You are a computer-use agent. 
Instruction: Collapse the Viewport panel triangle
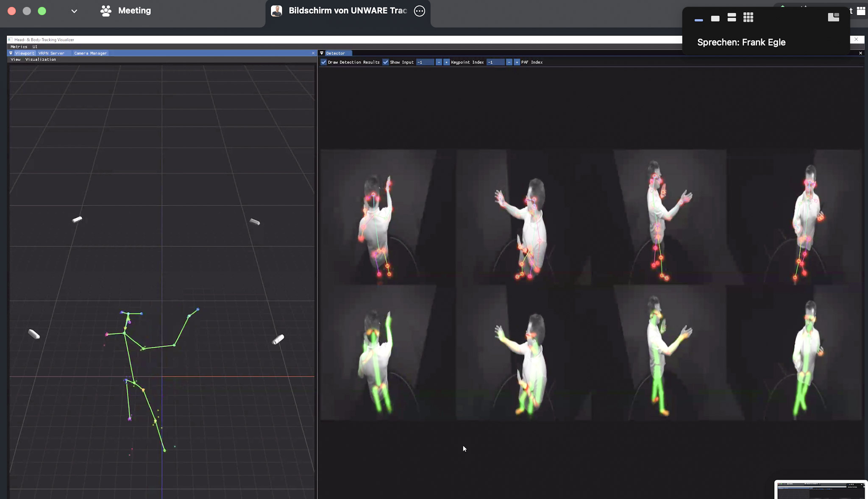[x=11, y=53]
